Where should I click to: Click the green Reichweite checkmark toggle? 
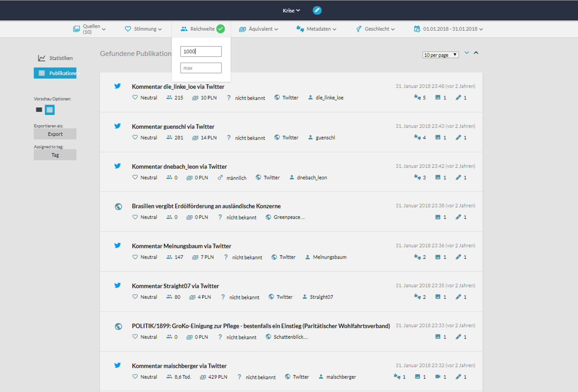click(221, 29)
